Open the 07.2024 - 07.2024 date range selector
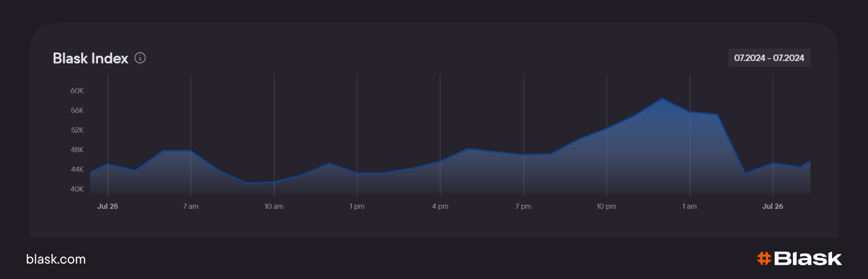Screen dimensions: 868x279 (769, 58)
